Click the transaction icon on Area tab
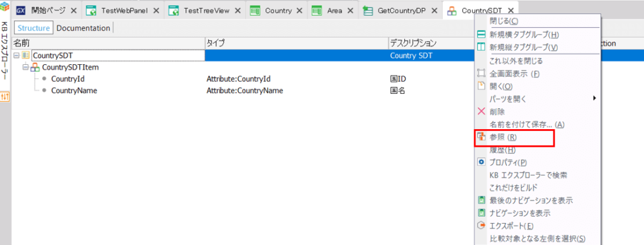Screen dimensions: 644x245 (317, 11)
